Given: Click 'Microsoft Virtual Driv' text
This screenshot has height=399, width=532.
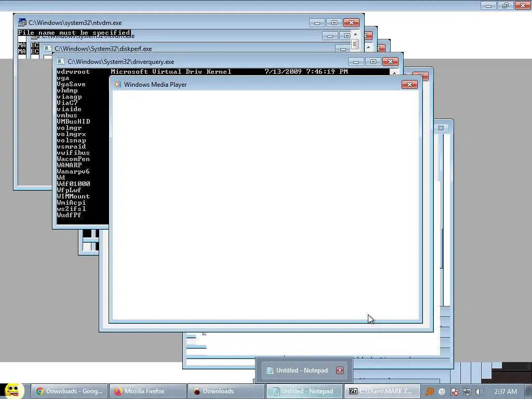Looking at the screenshot, I should (x=157, y=72).
